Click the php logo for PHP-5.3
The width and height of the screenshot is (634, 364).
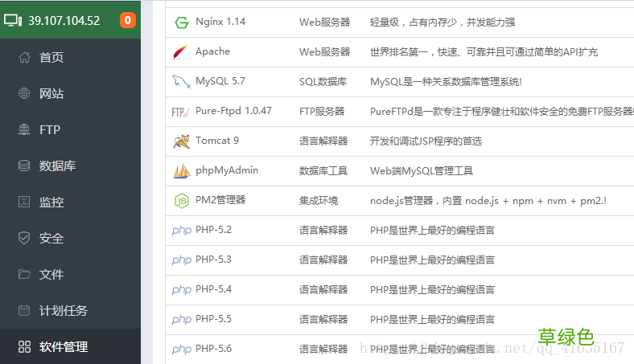182,260
